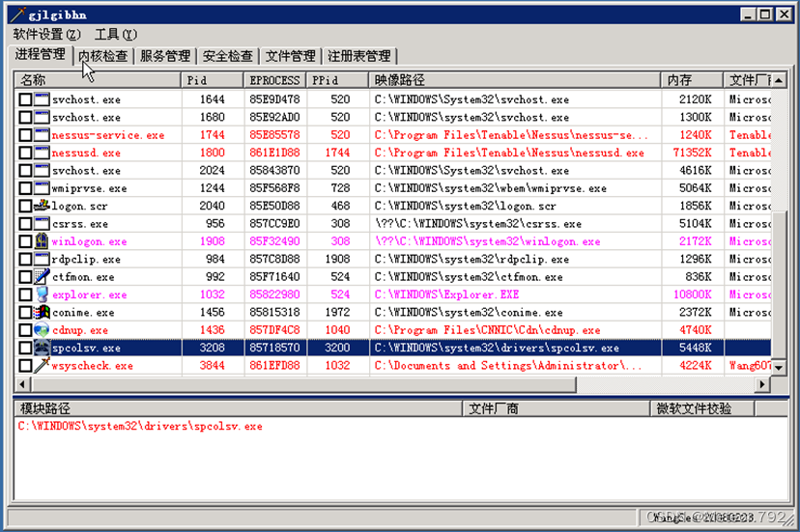
Task: Select the explorer.exe process name
Action: (x=89, y=294)
